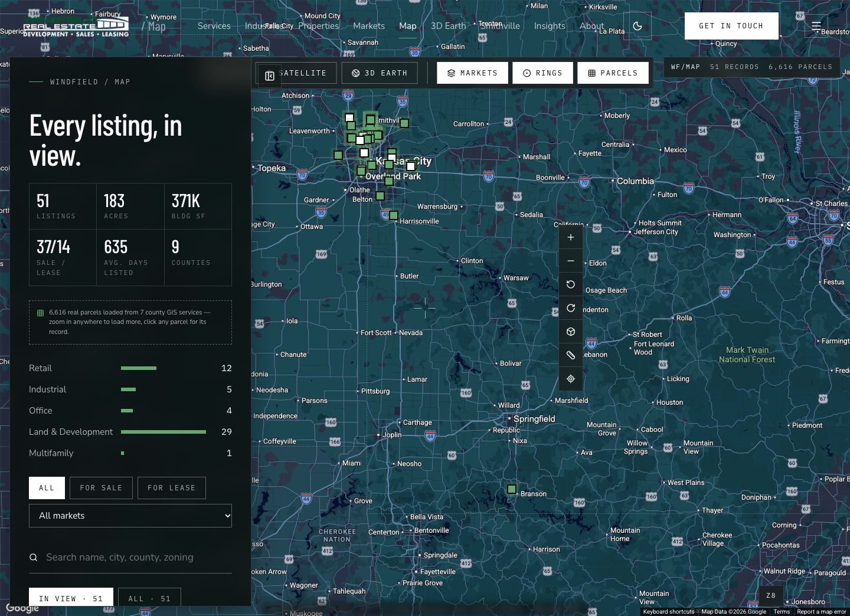The height and width of the screenshot is (616, 850).
Task: Select the white listing marker east of Kansas City
Action: coord(411,166)
